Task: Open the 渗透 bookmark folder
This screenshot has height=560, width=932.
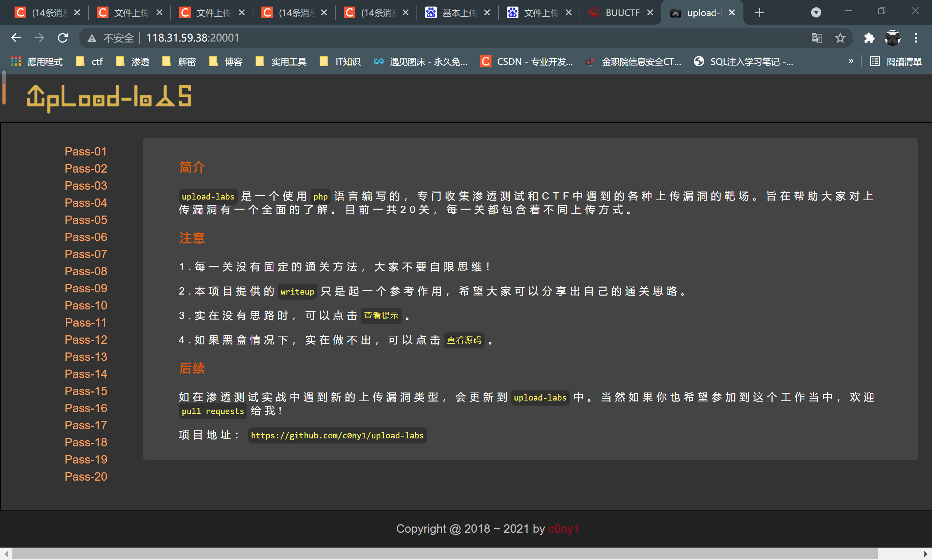Action: point(133,62)
